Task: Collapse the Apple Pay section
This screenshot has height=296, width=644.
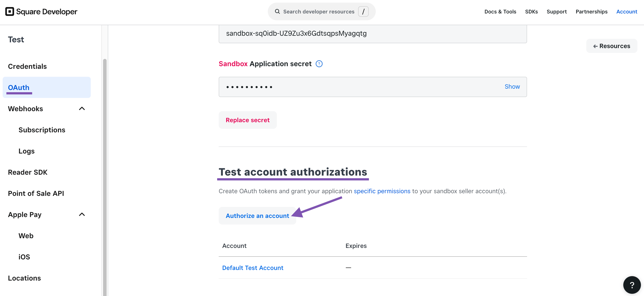Action: click(82, 214)
